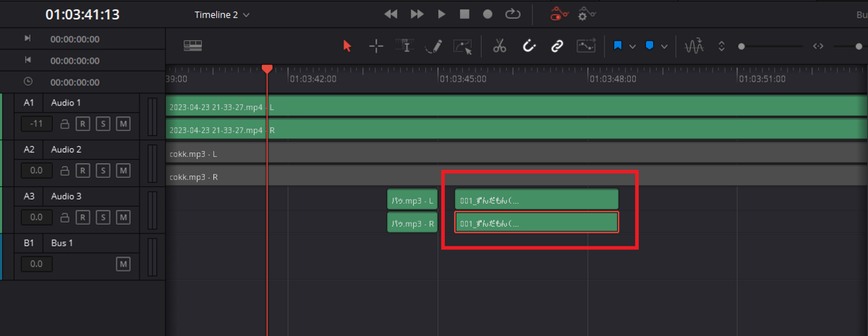Click the main timecode 01:03:41:13 display
This screenshot has width=868, height=336.
click(x=82, y=14)
